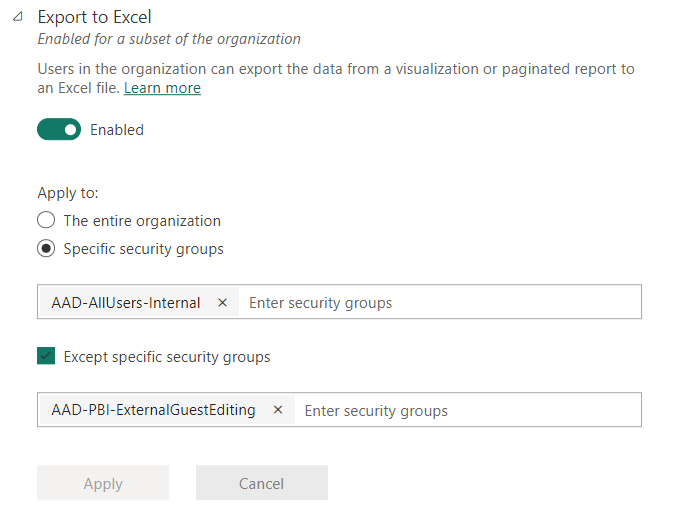This screenshot has height=516, width=678.
Task: Click the "Except specific security groups" label text
Action: 167,356
